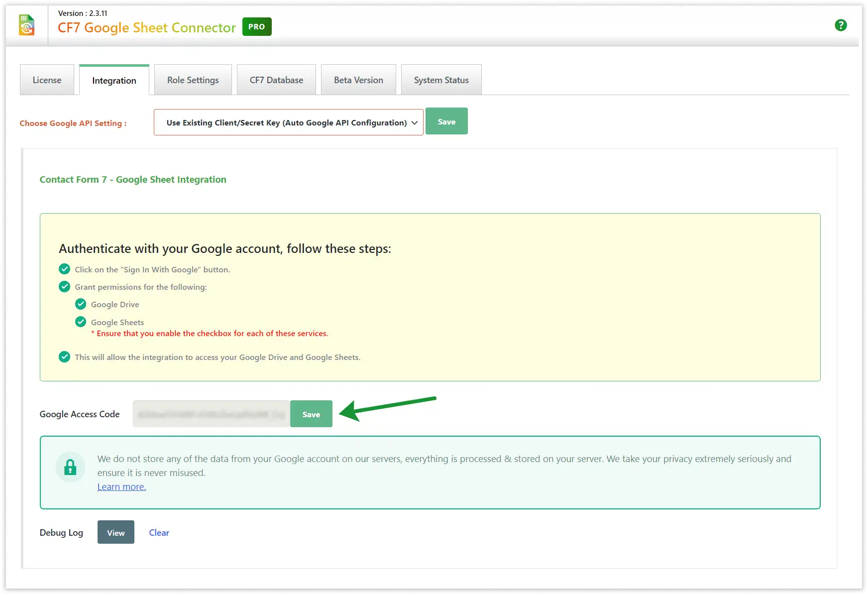868x595 pixels.
Task: Open the System Status tab
Action: [441, 80]
